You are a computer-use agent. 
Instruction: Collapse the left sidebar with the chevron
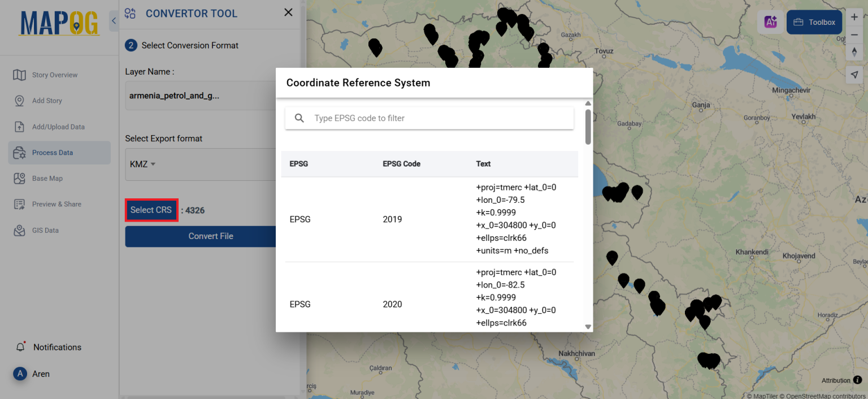tap(113, 20)
